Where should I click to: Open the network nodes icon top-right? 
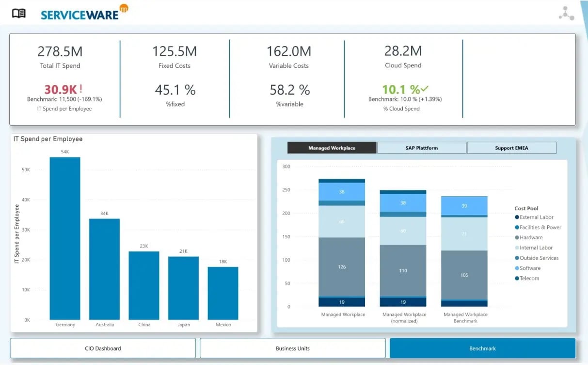(566, 12)
